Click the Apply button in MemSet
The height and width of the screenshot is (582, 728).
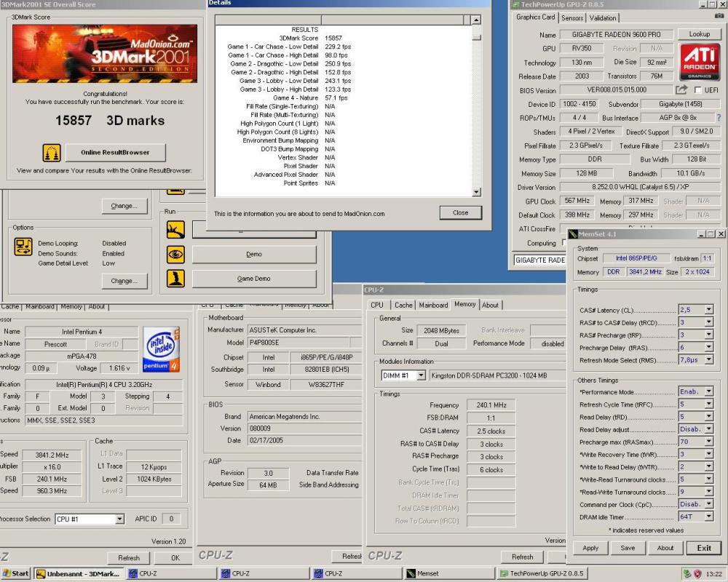point(590,548)
